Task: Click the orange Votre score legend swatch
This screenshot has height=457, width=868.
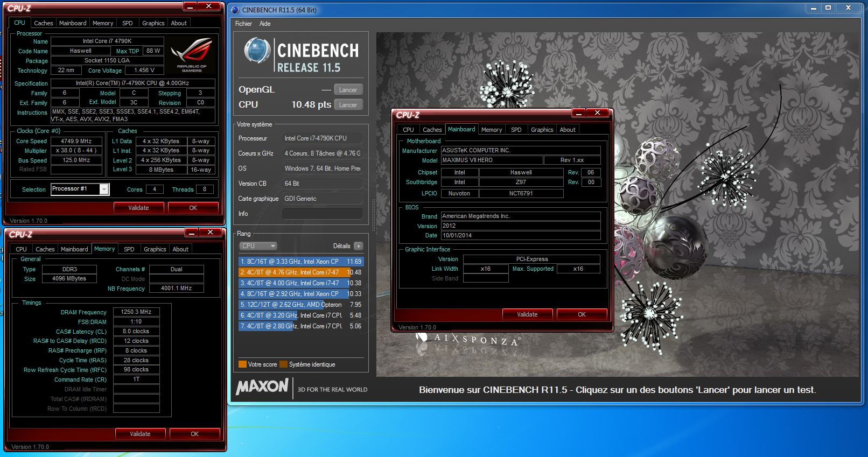Action: click(242, 364)
